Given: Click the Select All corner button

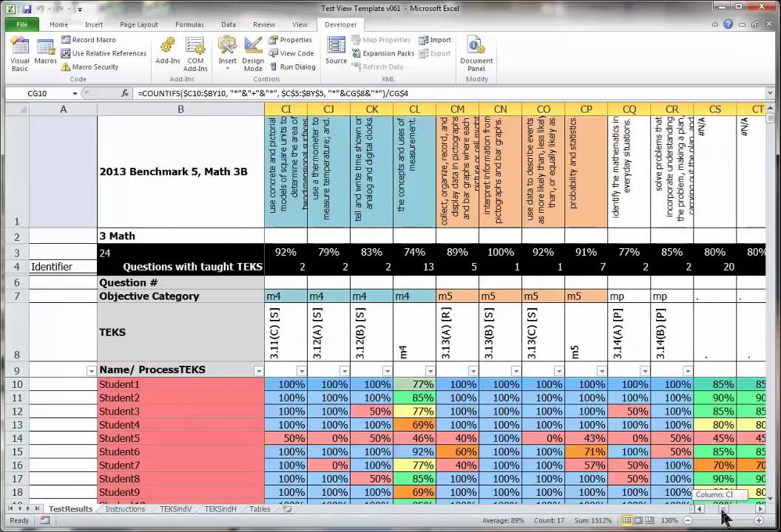Looking at the screenshot, I should point(17,109).
